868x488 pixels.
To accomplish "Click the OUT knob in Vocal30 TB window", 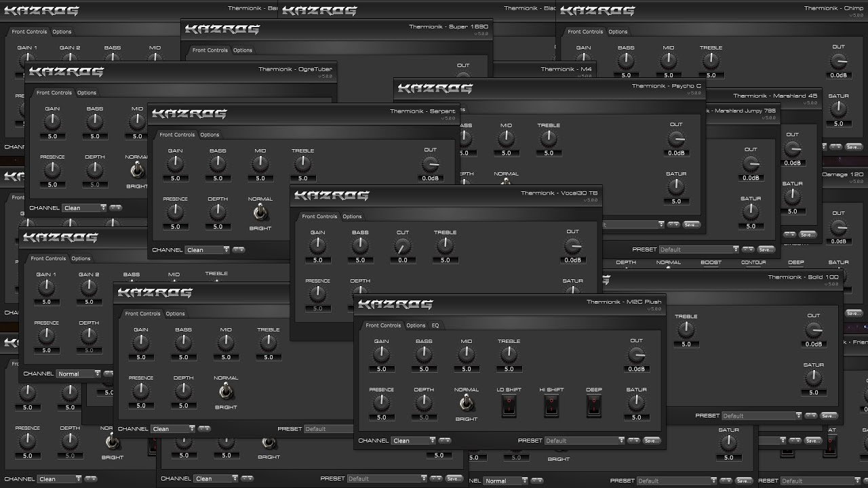I will click(573, 246).
